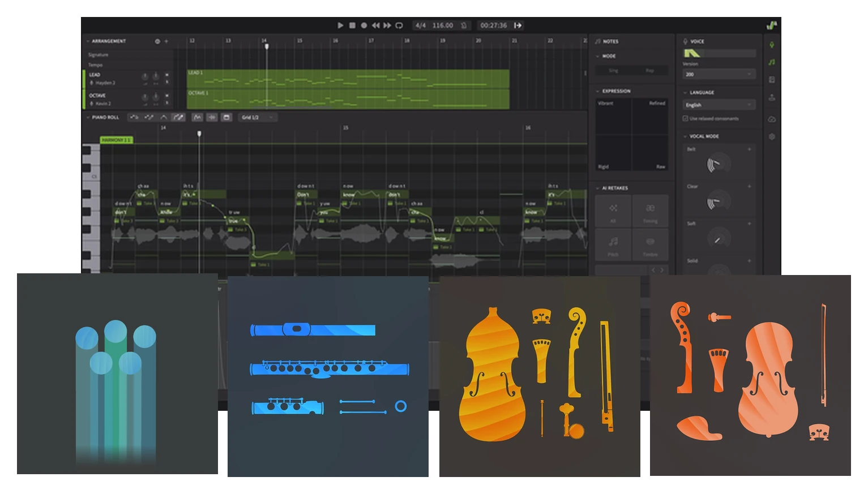Click the follow-playhead arrow icon beside timecode
This screenshot has width=868, height=494.
518,25
